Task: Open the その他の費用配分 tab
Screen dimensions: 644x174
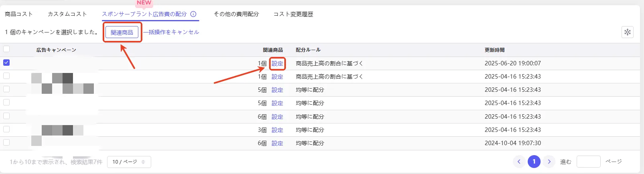Action: [236, 14]
